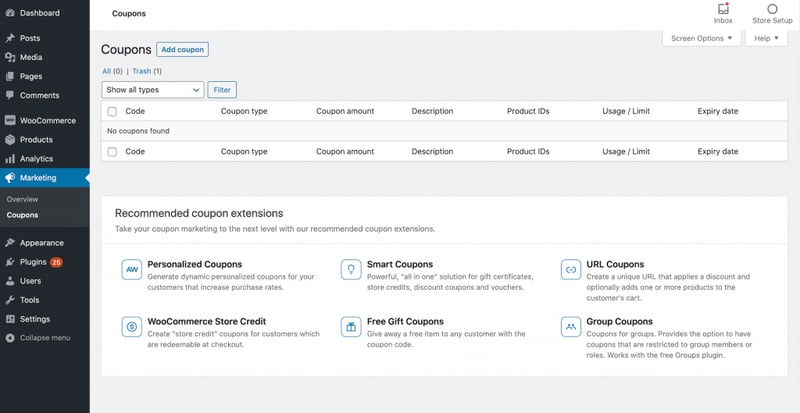Screen dimensions: 800x413
Task: Click the Dashboard gauge icon
Action: point(10,13)
